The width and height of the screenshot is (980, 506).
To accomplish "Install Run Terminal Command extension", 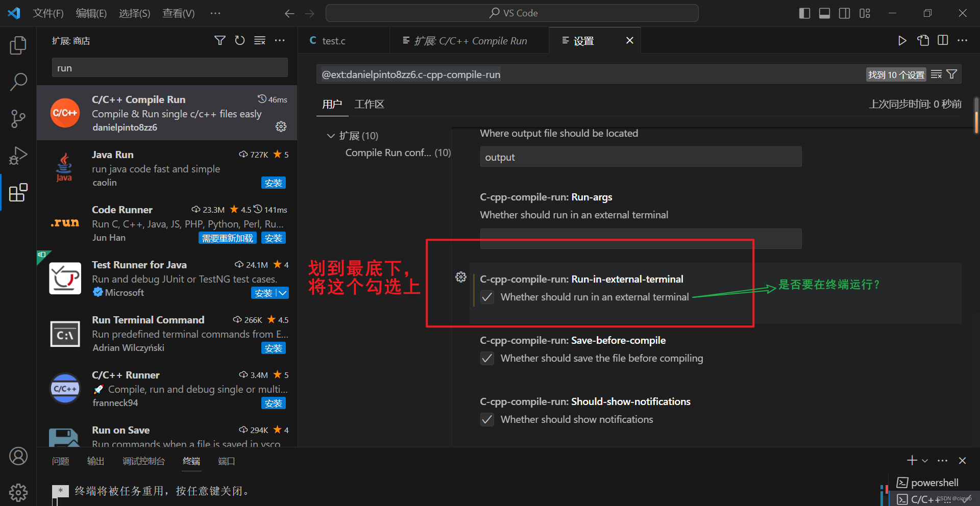I will click(274, 348).
